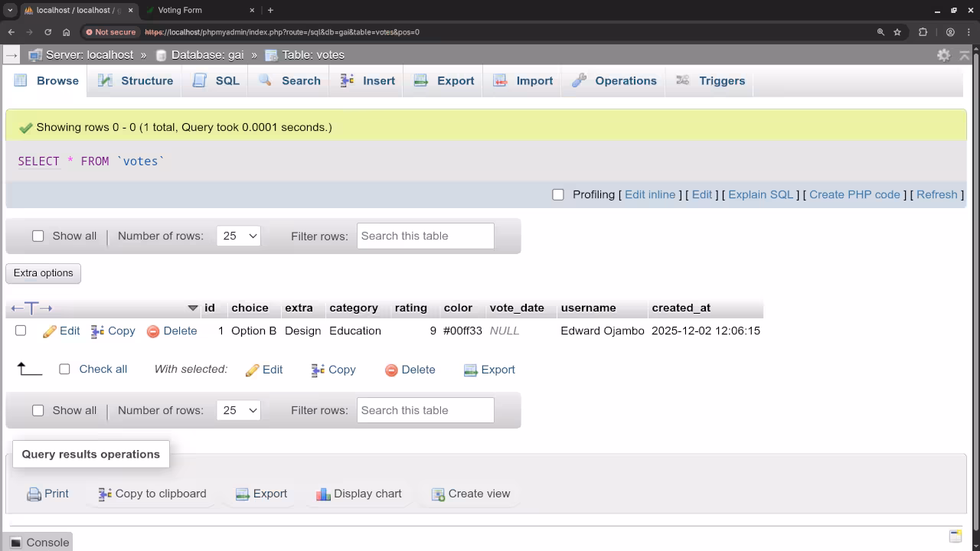Enable Show all rows

click(38, 236)
